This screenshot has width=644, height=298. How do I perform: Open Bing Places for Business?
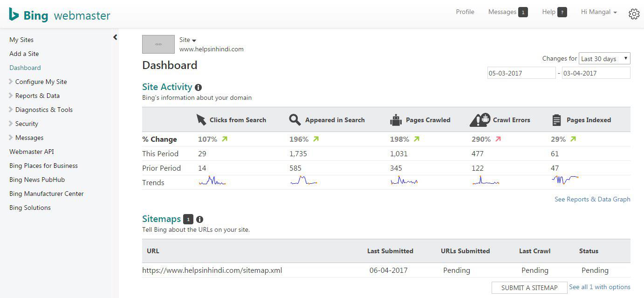pyautogui.click(x=44, y=166)
